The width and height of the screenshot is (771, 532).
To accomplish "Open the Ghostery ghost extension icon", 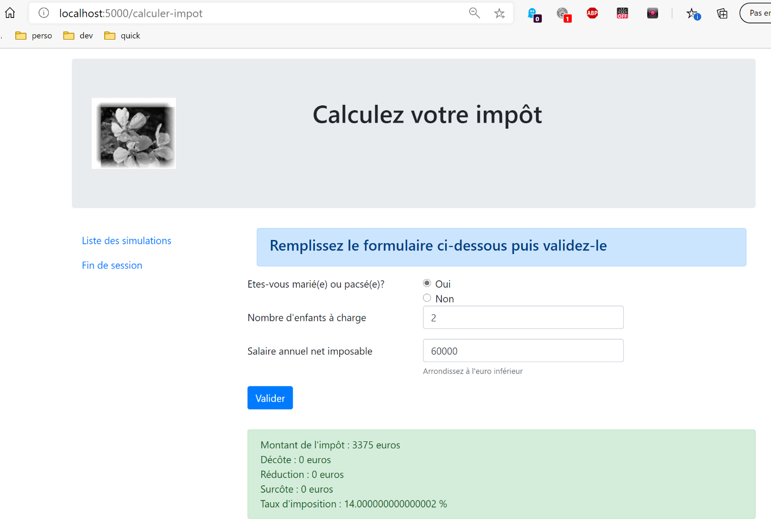I will point(533,14).
